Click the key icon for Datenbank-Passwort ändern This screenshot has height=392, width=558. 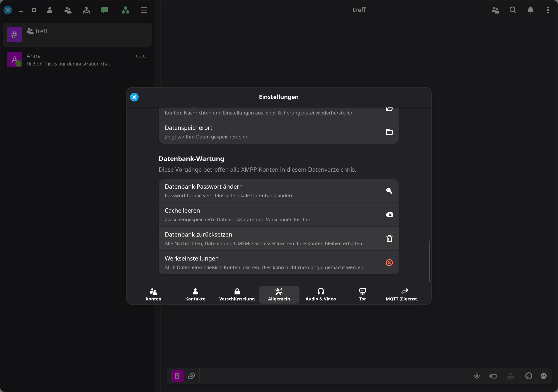tap(389, 191)
